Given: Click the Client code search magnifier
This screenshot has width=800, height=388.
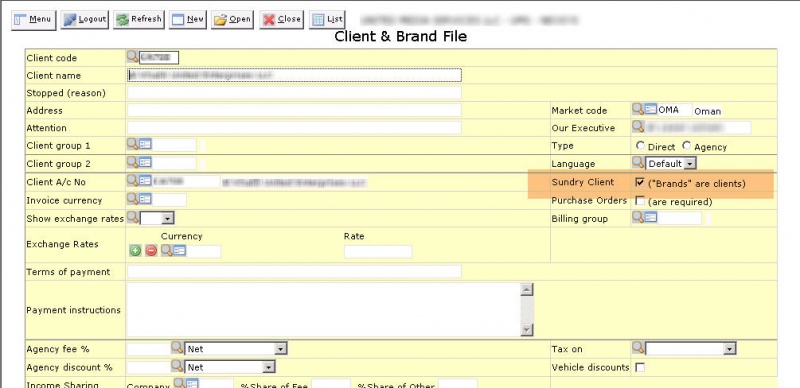Looking at the screenshot, I should click(132, 56).
